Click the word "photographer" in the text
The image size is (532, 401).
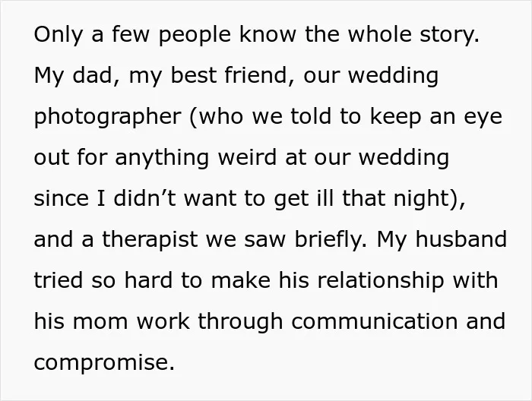(108, 117)
